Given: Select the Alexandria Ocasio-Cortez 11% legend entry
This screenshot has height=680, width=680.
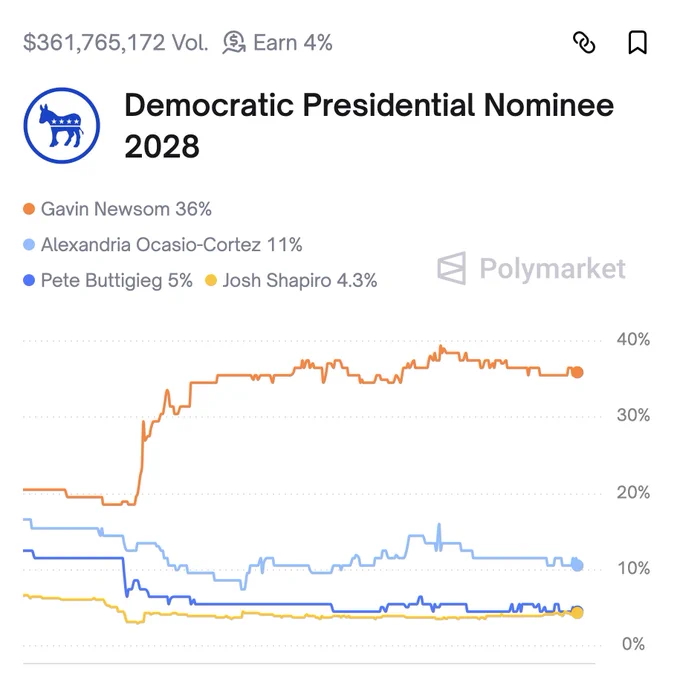Looking at the screenshot, I should coord(163,245).
